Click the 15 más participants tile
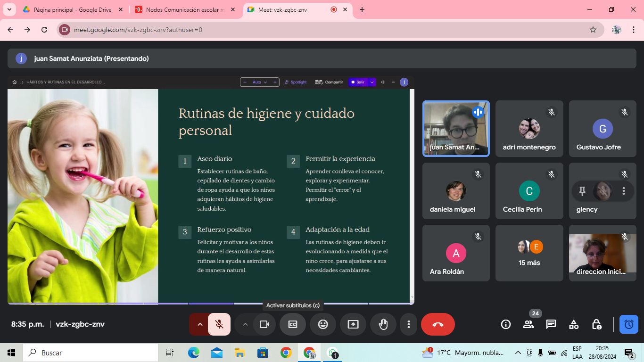This screenshot has width=644, height=362. pyautogui.click(x=529, y=253)
